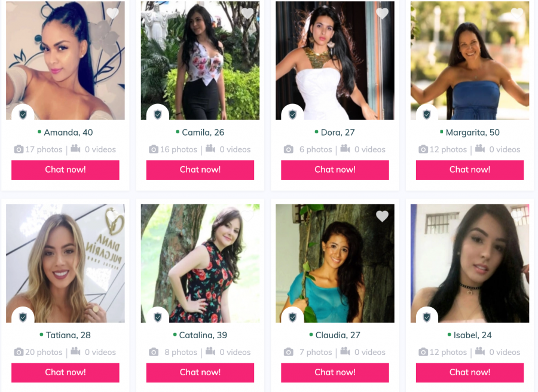Viewport: 538px width, 392px height.
Task: Click the verified shield badge on Claudia's photo
Action: 292,317
